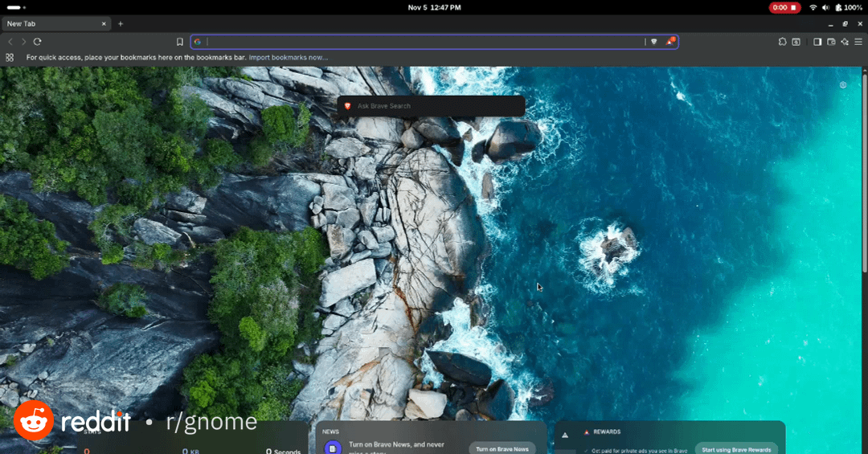Image resolution: width=868 pixels, height=454 pixels.
Task: Bookmark this tab with the bookmark icon
Action: (180, 42)
